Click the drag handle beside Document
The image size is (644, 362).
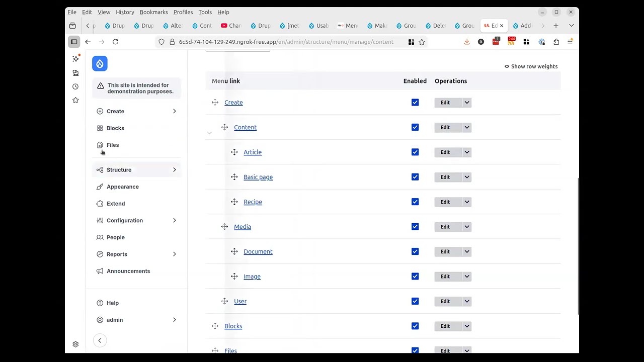click(x=234, y=251)
